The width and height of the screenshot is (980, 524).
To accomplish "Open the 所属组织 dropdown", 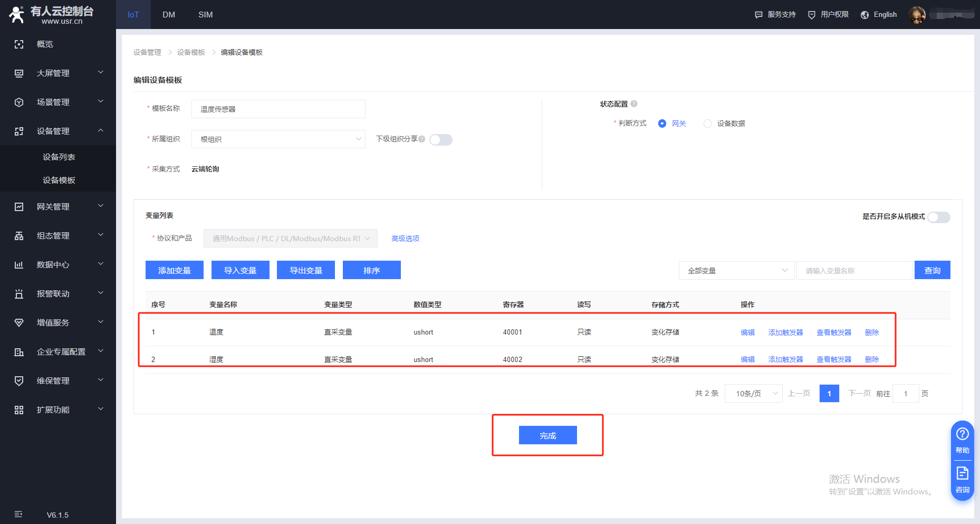I will [278, 139].
